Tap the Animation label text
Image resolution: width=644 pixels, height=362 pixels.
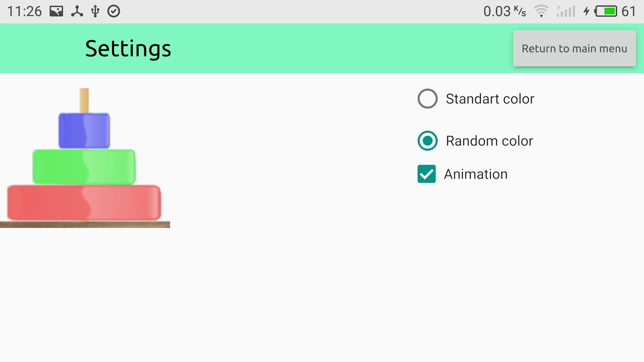point(476,174)
